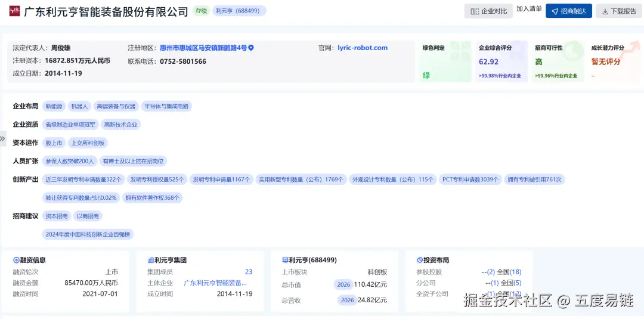Open the 主体企业 广东利元亨智能装备 link

pos(215,283)
